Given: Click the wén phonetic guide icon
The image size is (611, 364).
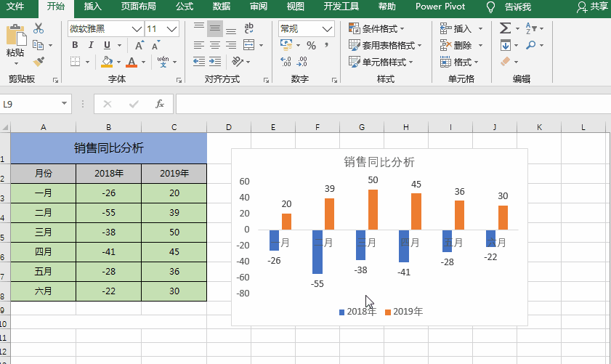Looking at the screenshot, I should [x=163, y=62].
